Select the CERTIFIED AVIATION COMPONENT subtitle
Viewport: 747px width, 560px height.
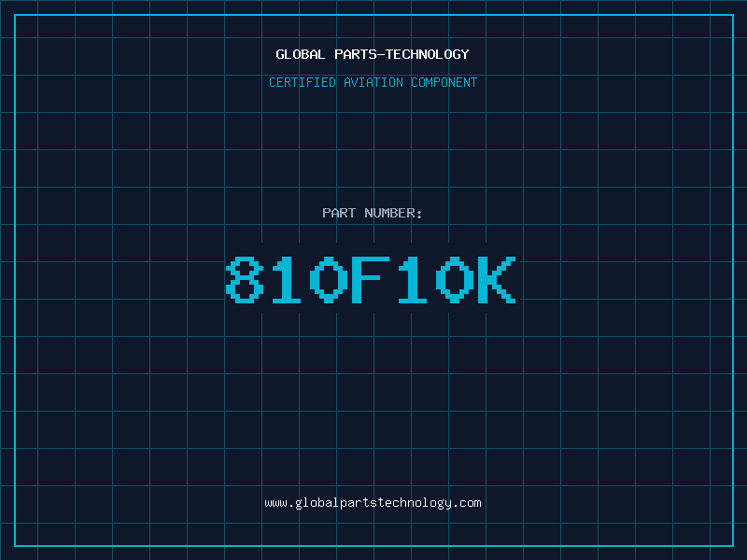tap(373, 82)
